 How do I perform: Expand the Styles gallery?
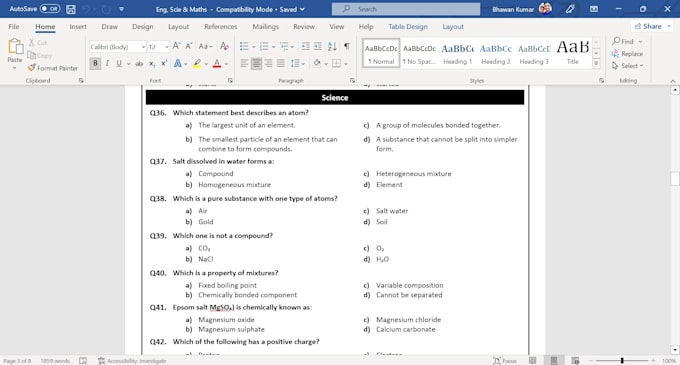(596, 63)
